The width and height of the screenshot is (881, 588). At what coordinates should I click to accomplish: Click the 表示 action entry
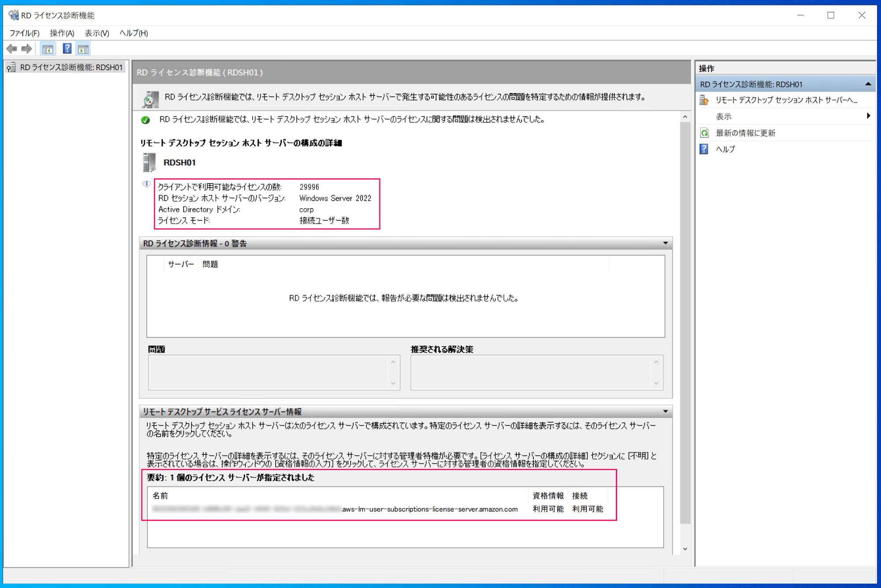(724, 117)
